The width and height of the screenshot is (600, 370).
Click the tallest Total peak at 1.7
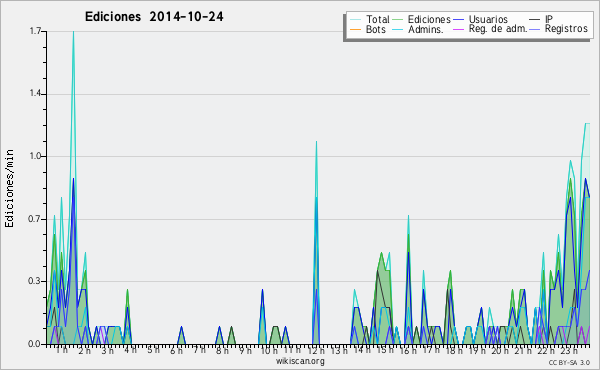click(x=73, y=32)
